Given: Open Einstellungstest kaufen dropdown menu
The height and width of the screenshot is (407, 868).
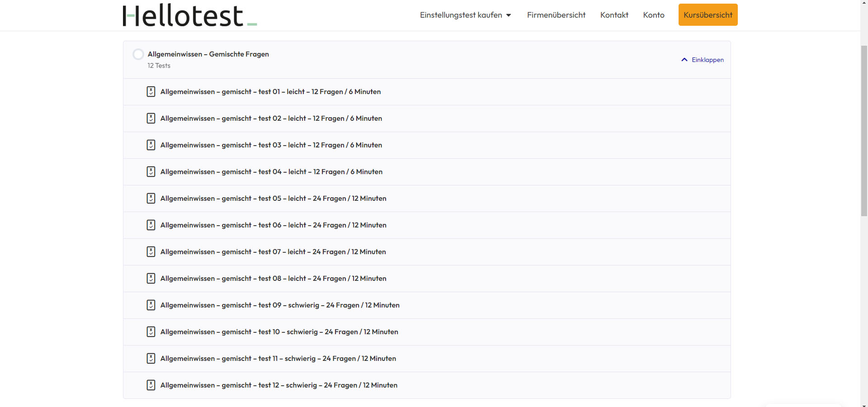Looking at the screenshot, I should [x=466, y=15].
